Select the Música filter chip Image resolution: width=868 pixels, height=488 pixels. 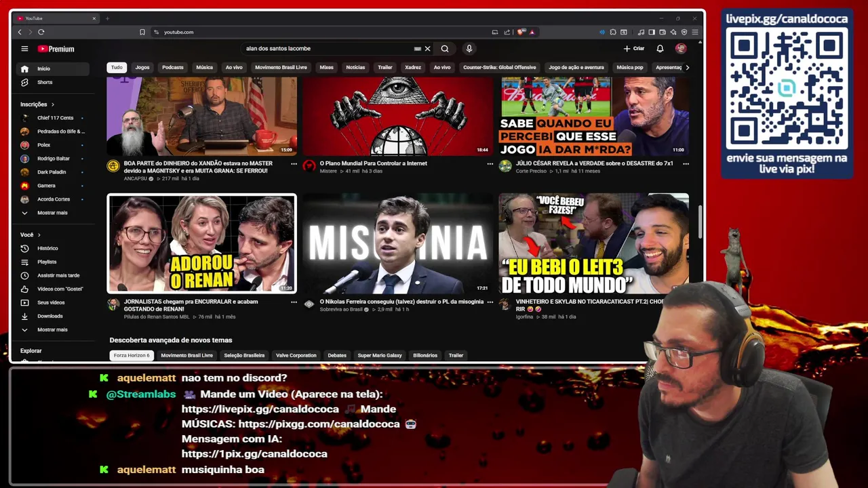[x=204, y=67]
